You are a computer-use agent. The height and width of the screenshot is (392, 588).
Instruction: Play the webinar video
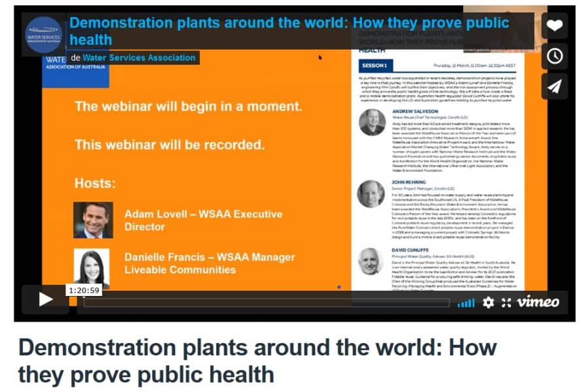tap(45, 299)
